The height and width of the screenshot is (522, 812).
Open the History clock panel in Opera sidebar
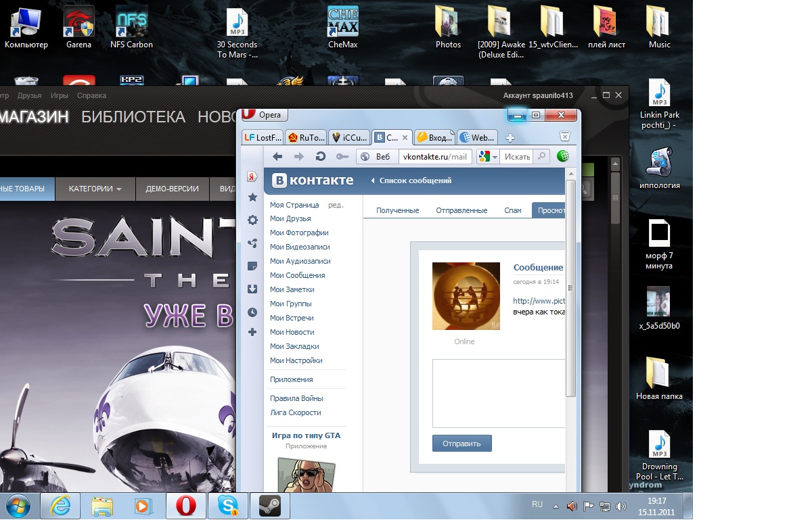coord(252,312)
